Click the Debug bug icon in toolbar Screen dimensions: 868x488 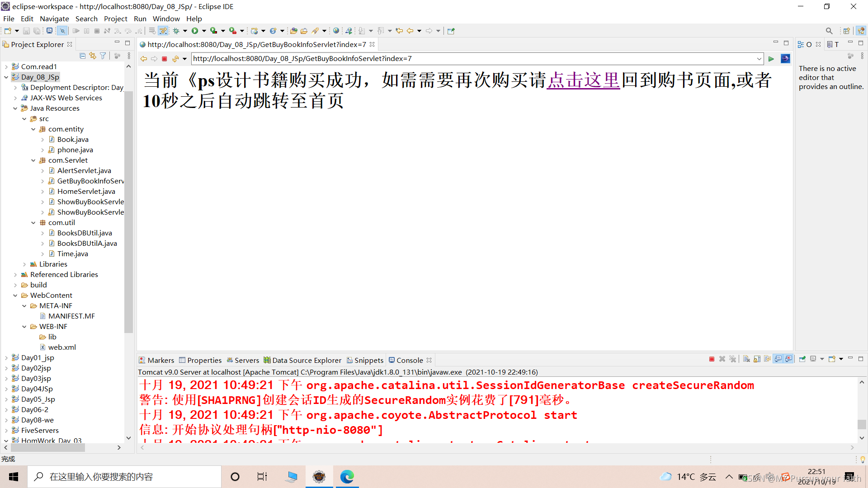click(176, 31)
